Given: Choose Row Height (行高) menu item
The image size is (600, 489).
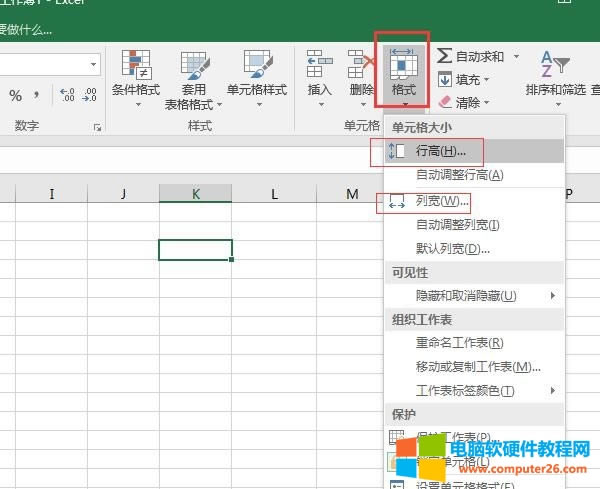Looking at the screenshot, I should [x=441, y=151].
